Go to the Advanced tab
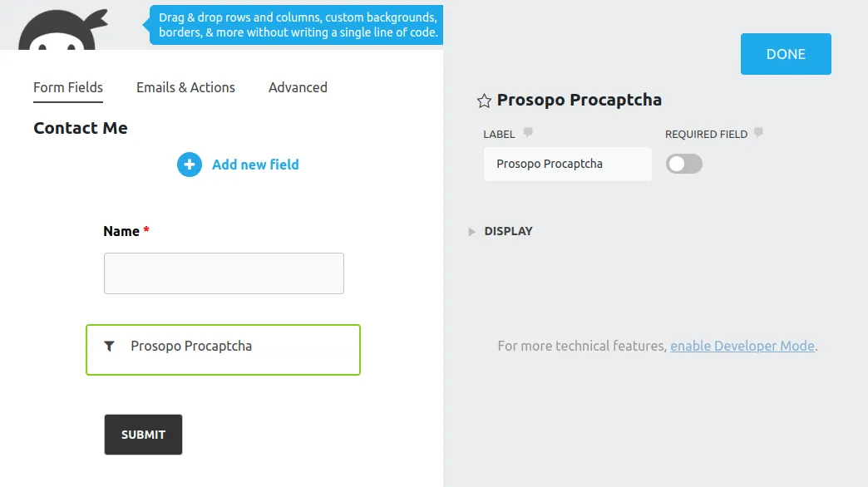868x487 pixels. [x=298, y=87]
